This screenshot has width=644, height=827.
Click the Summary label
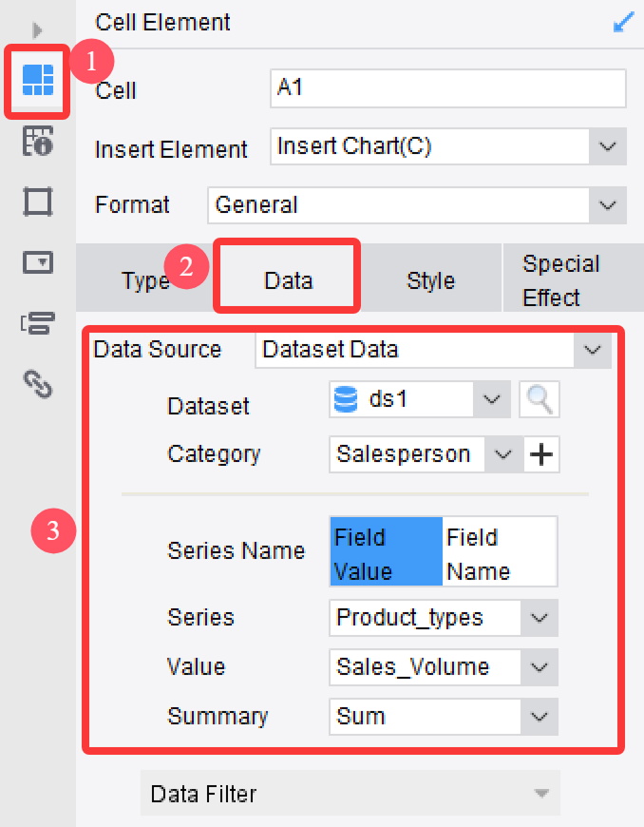pyautogui.click(x=218, y=716)
